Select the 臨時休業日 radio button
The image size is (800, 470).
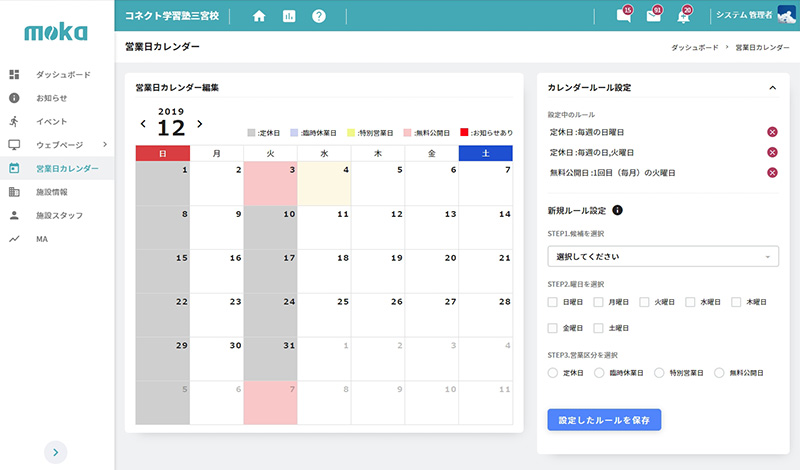600,372
